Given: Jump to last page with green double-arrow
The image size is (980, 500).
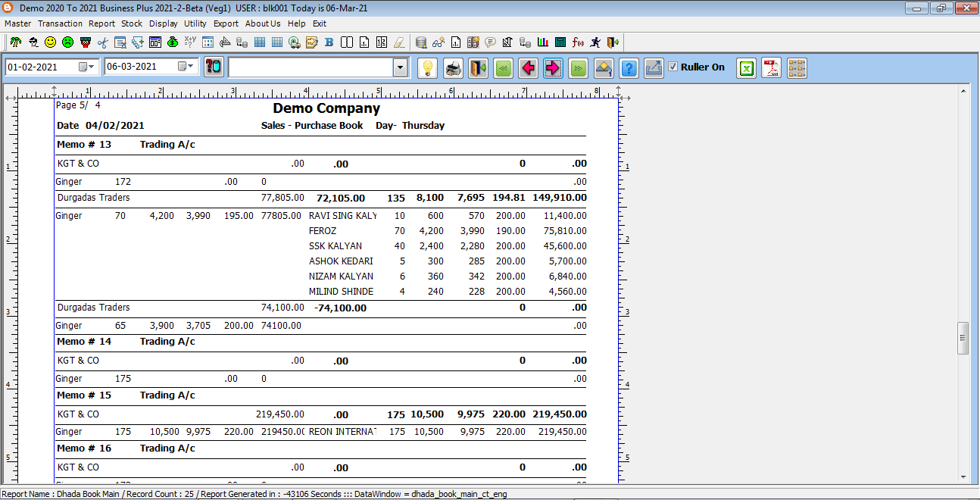Looking at the screenshot, I should point(578,68).
